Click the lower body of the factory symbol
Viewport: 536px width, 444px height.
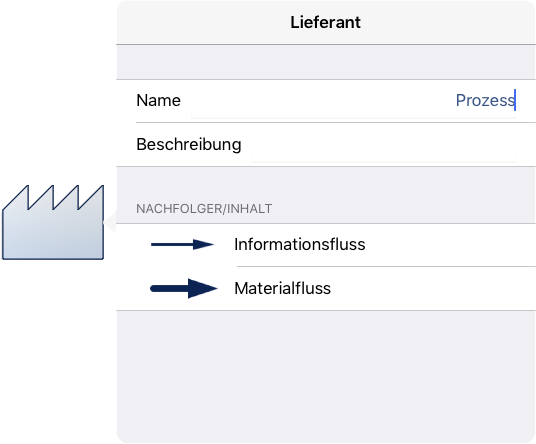53,239
